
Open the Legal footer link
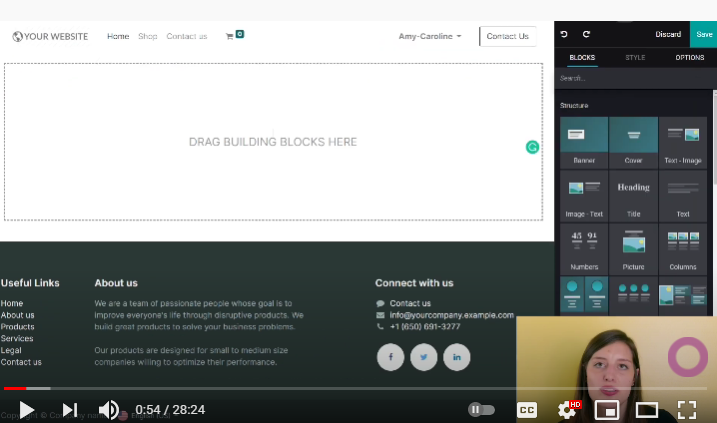[11, 350]
